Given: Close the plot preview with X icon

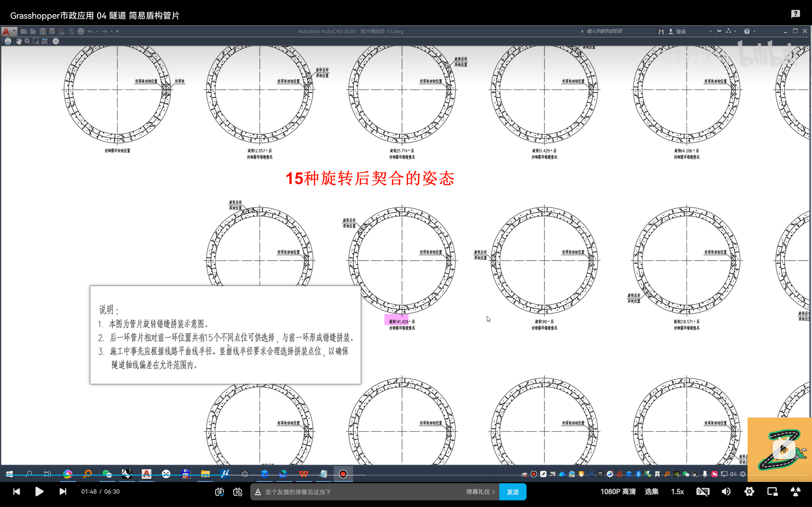Looking at the screenshot, I should pos(56,41).
